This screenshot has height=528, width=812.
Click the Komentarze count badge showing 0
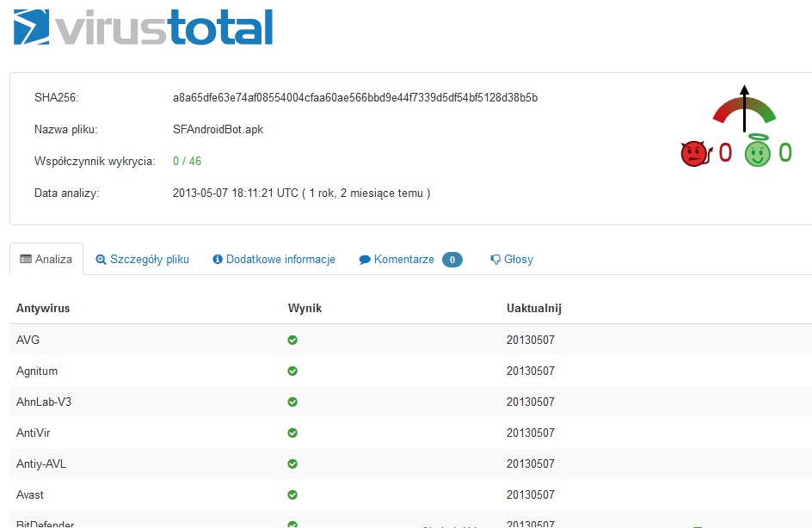(452, 260)
